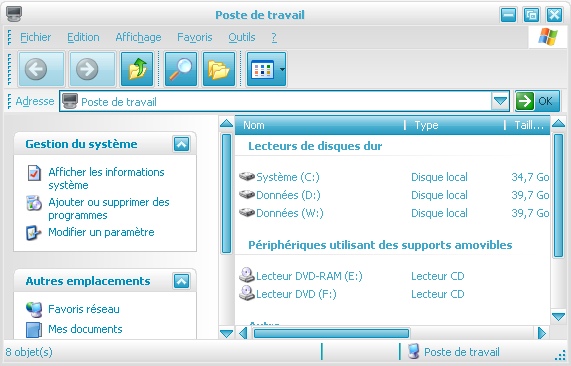
Task: Toggle the Folders pane button
Action: 218,69
